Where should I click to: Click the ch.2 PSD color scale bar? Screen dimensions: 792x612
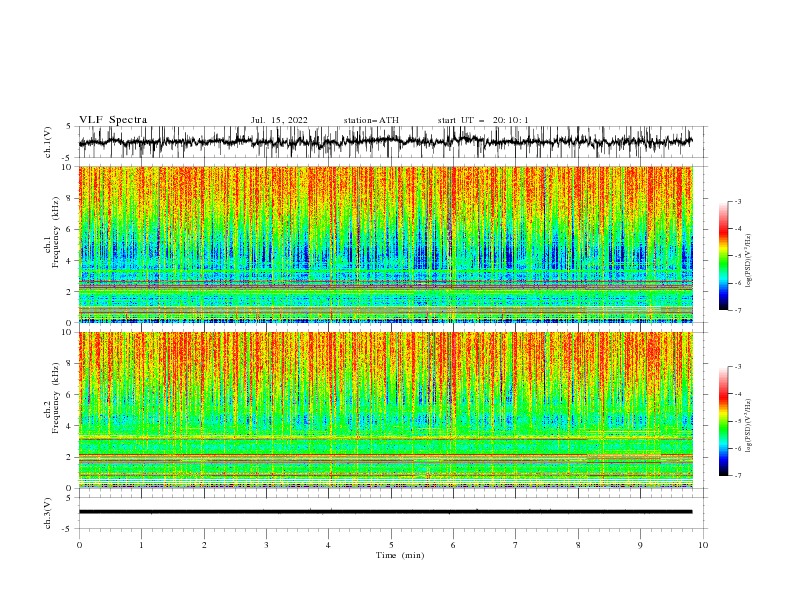pyautogui.click(x=723, y=421)
